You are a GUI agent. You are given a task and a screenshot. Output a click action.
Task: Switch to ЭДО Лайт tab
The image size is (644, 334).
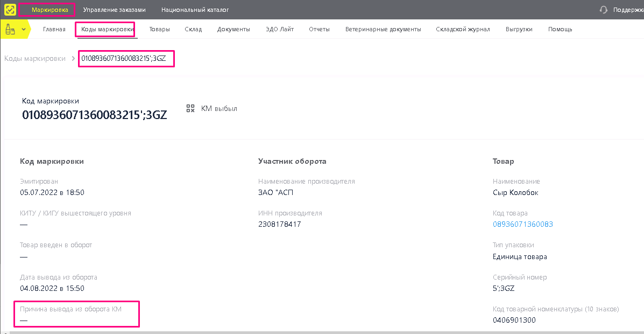[280, 29]
